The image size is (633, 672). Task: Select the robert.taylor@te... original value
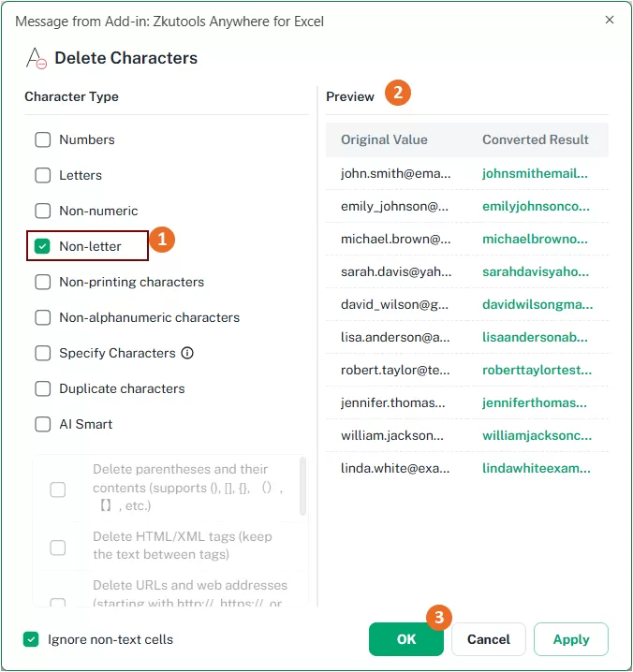click(395, 370)
